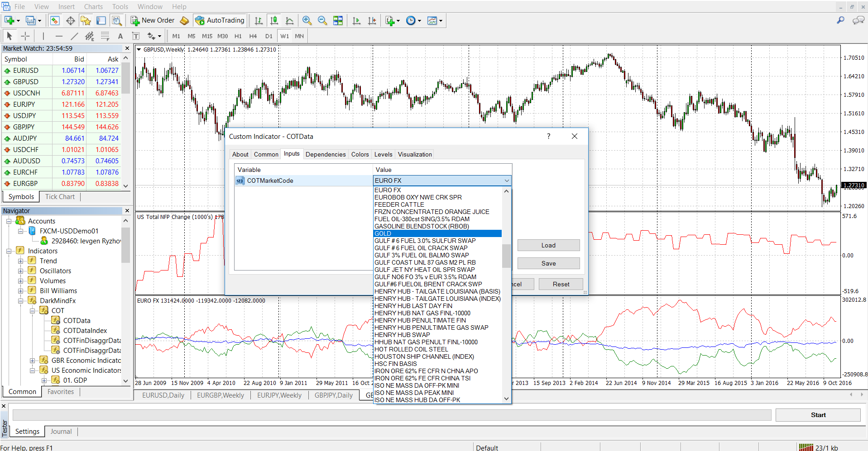Click the Tile Windows icon
The height and width of the screenshot is (451, 868).
pyautogui.click(x=338, y=20)
